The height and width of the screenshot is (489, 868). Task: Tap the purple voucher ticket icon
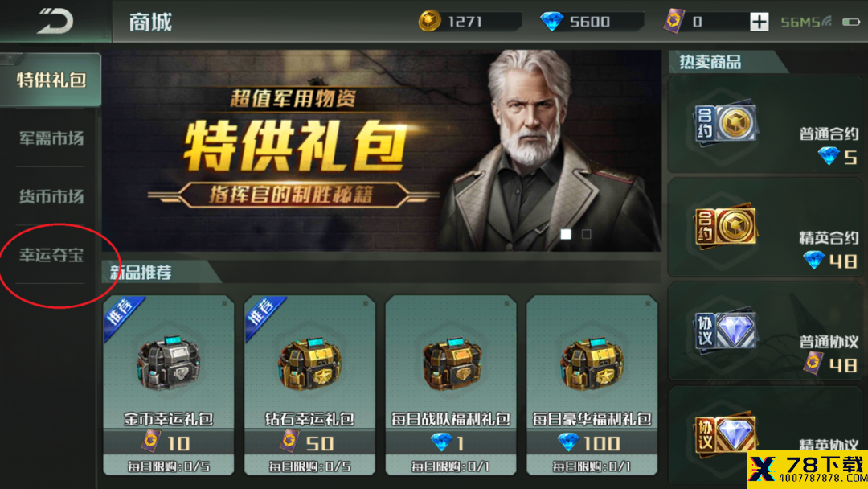click(x=674, y=22)
